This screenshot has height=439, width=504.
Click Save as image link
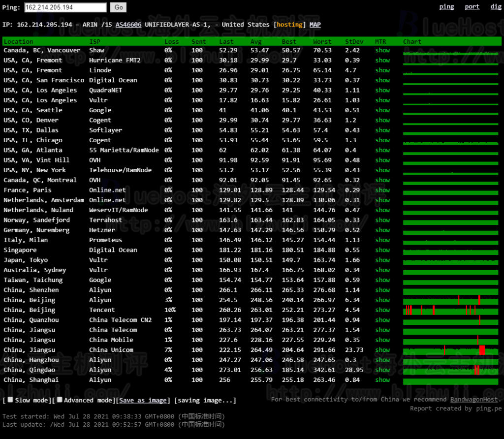pyautogui.click(x=143, y=401)
